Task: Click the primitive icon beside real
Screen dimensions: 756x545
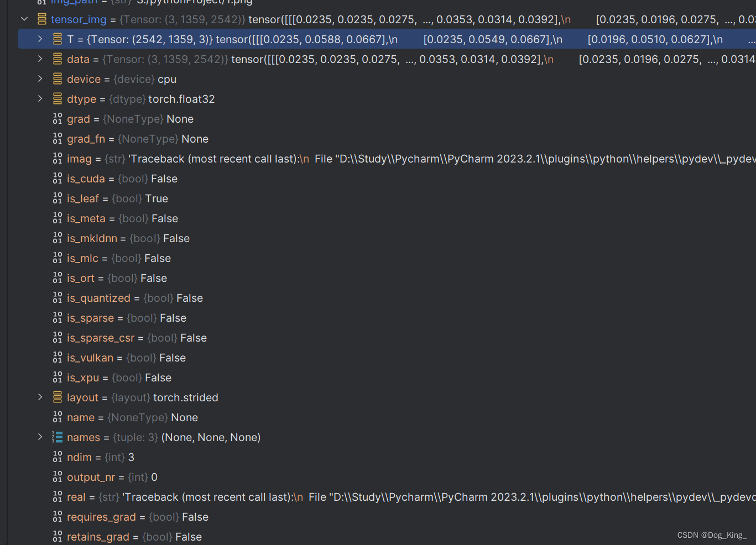Action: coord(58,497)
